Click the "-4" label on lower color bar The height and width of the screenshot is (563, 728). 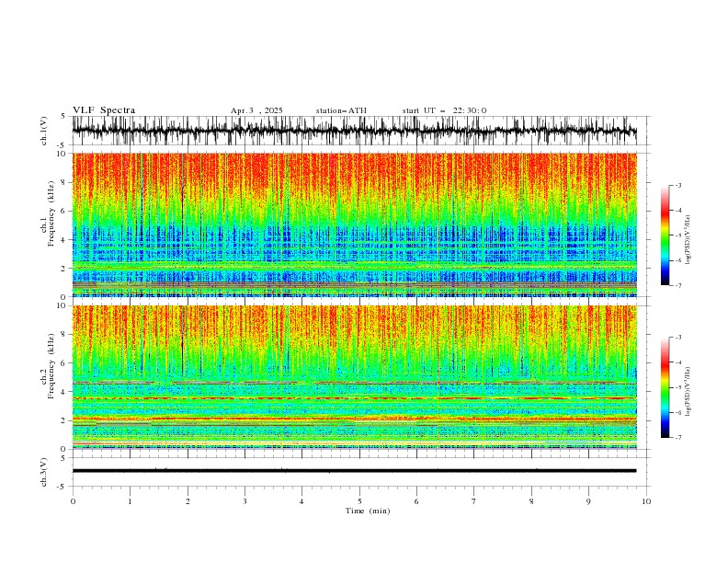tap(677, 362)
